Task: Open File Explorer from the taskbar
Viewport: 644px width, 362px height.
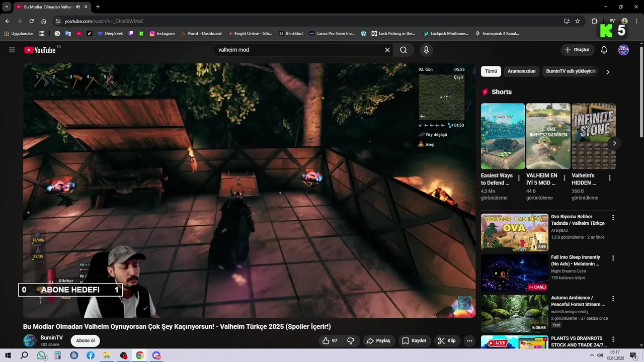Action: point(107,355)
